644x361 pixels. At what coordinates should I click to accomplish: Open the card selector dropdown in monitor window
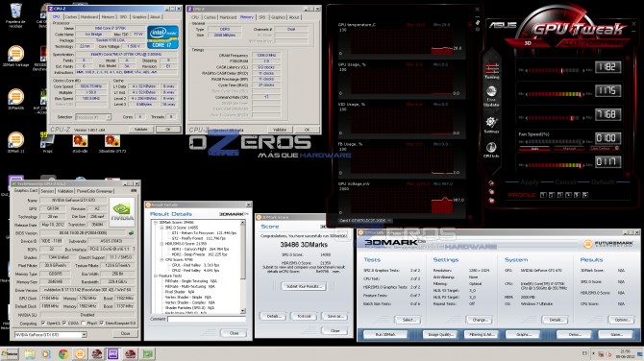point(364,220)
